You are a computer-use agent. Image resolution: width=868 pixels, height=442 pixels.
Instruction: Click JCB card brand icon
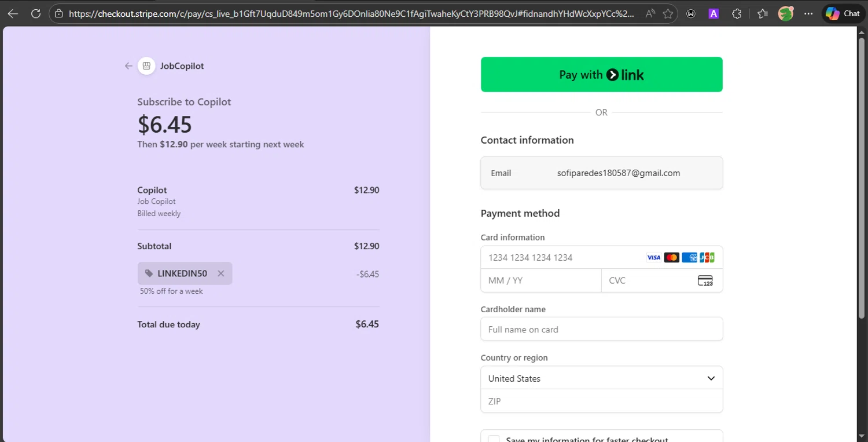[x=707, y=257]
